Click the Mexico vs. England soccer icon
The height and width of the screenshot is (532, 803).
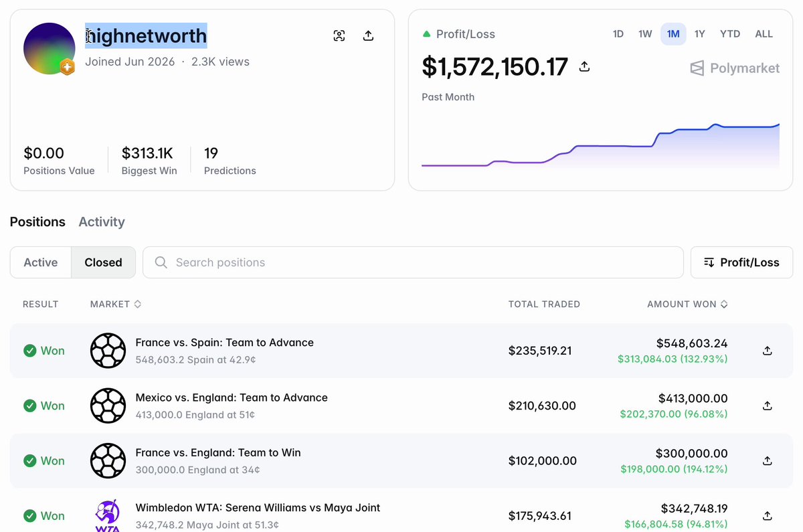coord(108,406)
